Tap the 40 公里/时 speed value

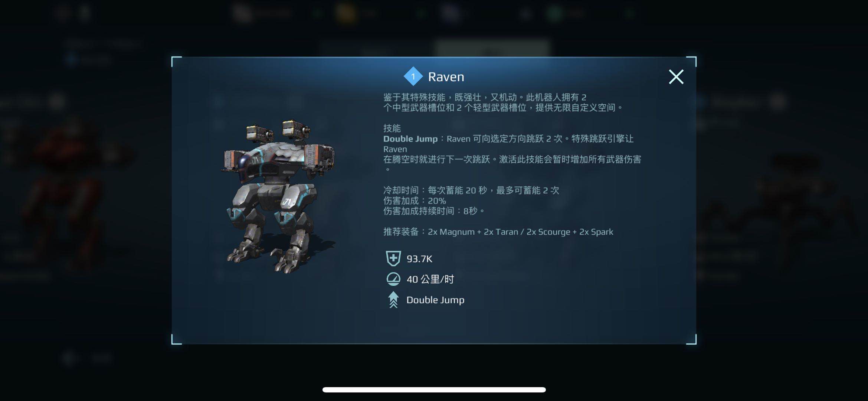click(430, 279)
